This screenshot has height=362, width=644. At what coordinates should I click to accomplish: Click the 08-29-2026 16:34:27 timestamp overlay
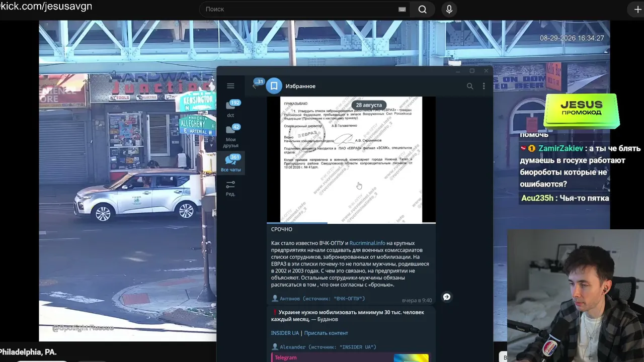[572, 38]
